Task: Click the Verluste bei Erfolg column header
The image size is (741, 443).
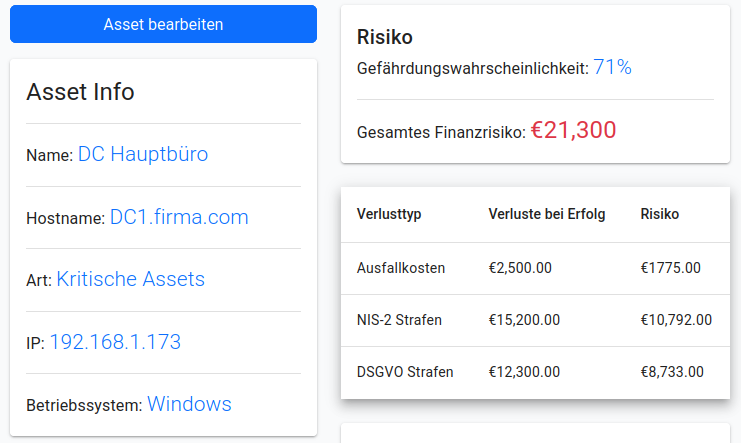Action: 547,214
